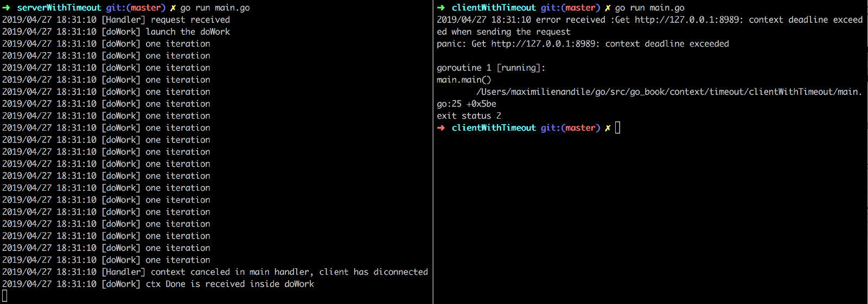Click the vertical divider between terminal panes

pos(433,152)
